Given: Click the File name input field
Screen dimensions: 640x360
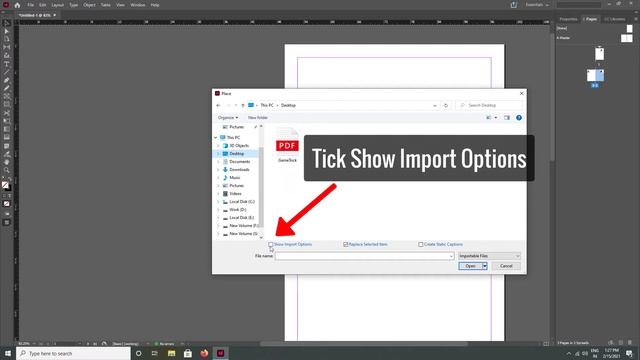Looking at the screenshot, I should (364, 256).
